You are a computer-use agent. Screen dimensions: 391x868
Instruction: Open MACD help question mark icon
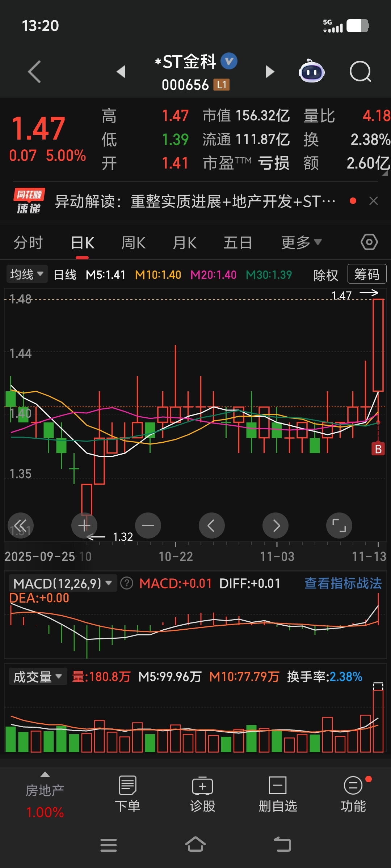(x=127, y=583)
